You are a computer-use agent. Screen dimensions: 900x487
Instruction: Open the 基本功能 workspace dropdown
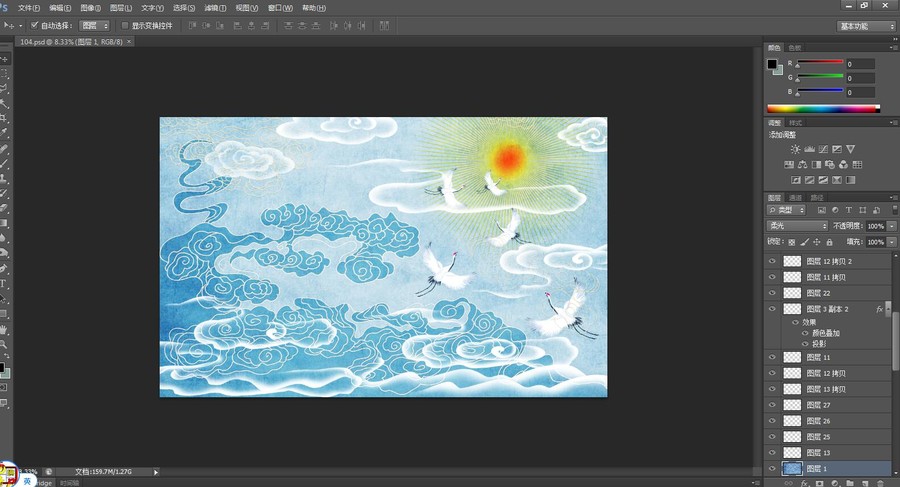coord(866,26)
